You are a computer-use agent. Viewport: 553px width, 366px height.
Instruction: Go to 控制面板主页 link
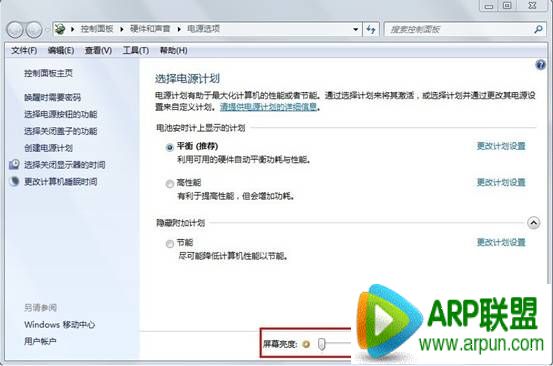[x=48, y=73]
